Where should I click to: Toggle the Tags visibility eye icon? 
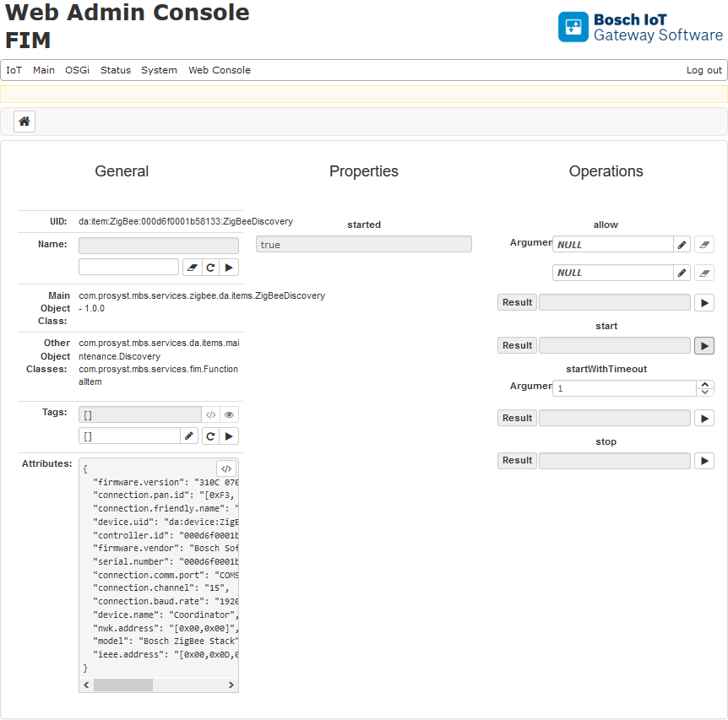pyautogui.click(x=228, y=414)
